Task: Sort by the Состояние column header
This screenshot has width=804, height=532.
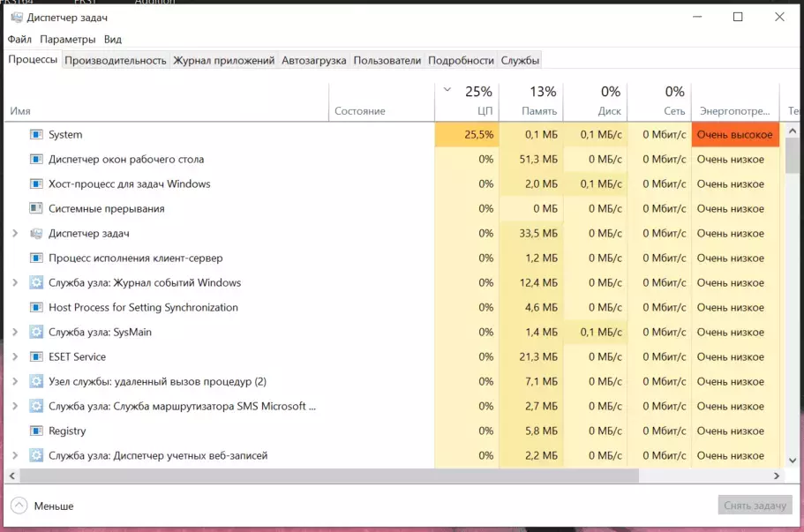Action: [381, 102]
